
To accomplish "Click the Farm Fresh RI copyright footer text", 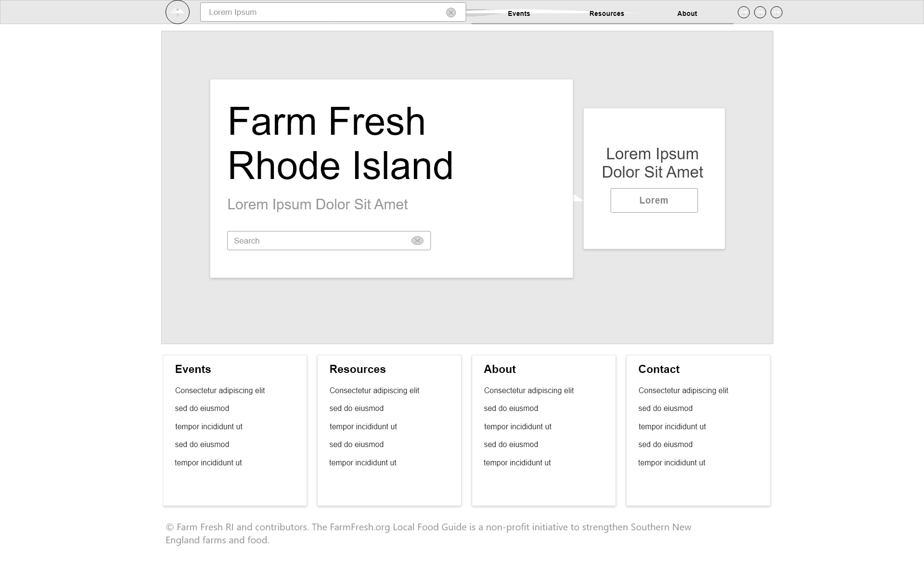I will pyautogui.click(x=428, y=533).
